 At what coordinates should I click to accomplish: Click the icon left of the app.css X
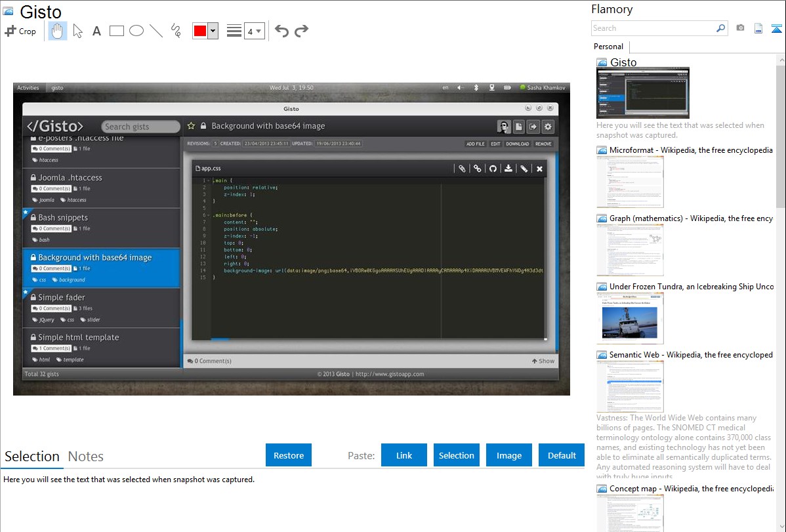[x=524, y=169]
